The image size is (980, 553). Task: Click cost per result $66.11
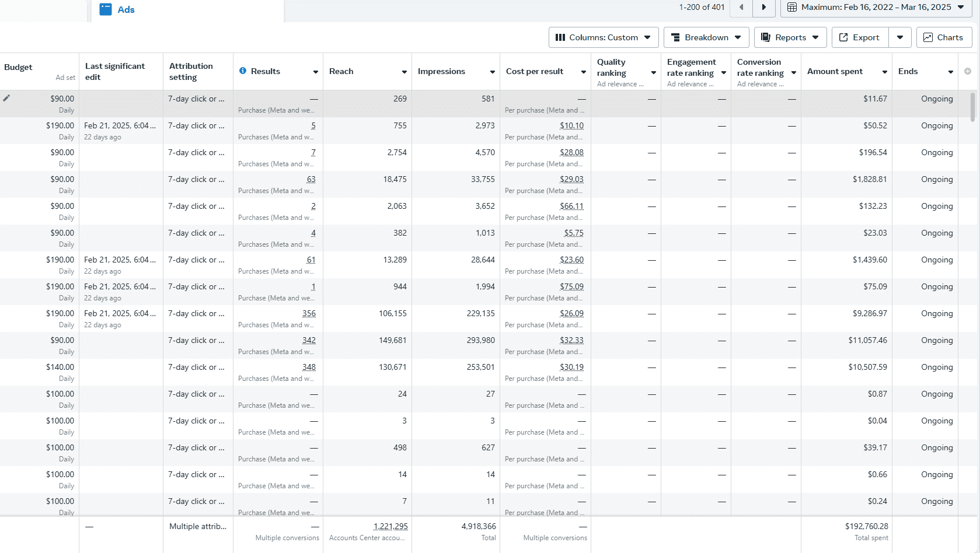pyautogui.click(x=571, y=206)
